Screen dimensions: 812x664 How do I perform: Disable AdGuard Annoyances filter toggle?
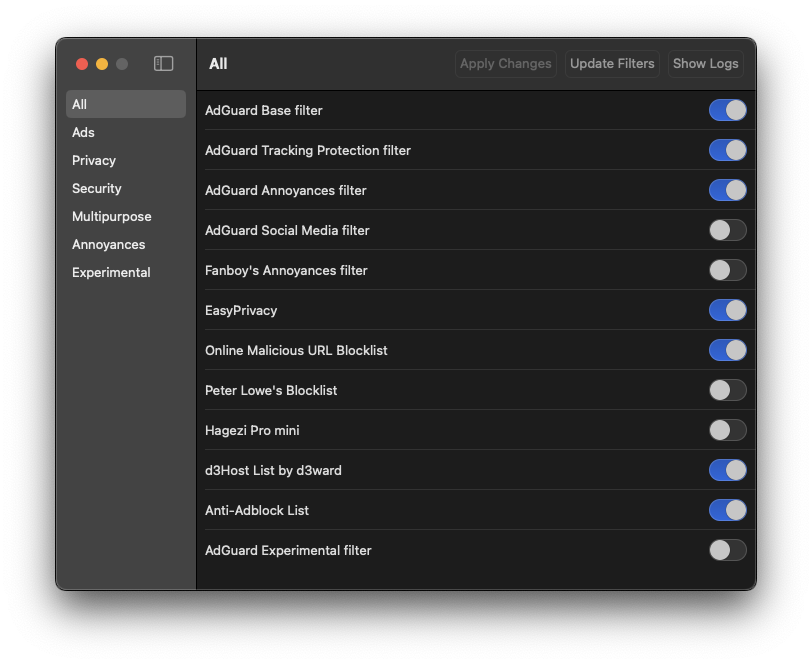(728, 190)
